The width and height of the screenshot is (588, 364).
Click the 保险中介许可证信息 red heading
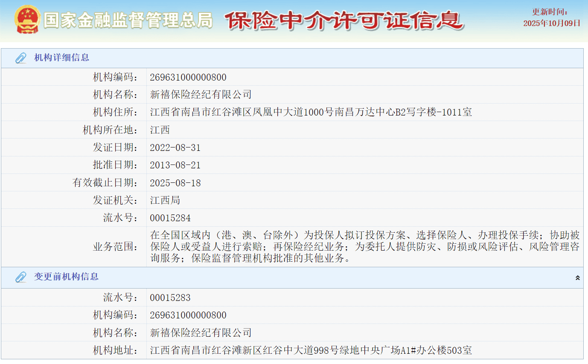click(344, 20)
